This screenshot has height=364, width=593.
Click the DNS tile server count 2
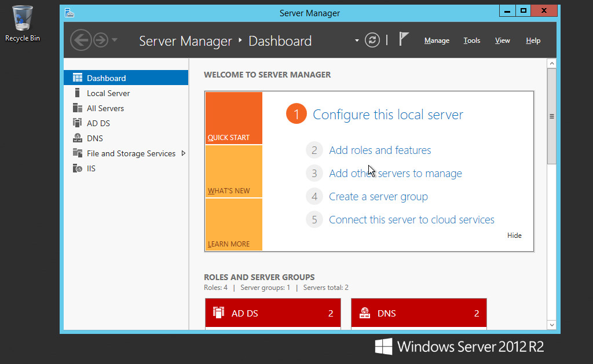(477, 313)
